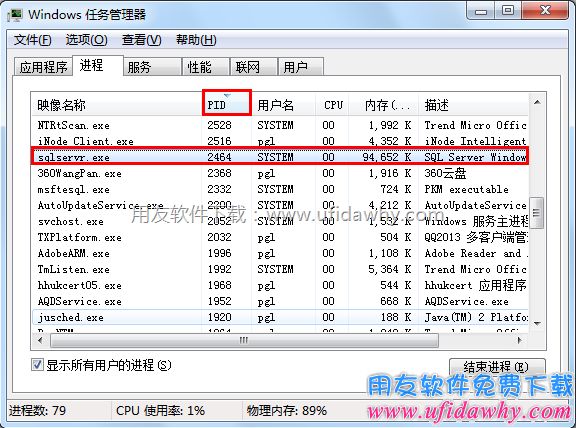Click memory value 5,364 K

click(389, 269)
